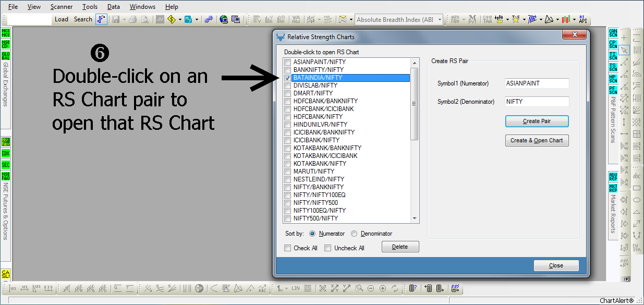
Task: Open the CP SCN scan icon
Action: click(x=613, y=44)
